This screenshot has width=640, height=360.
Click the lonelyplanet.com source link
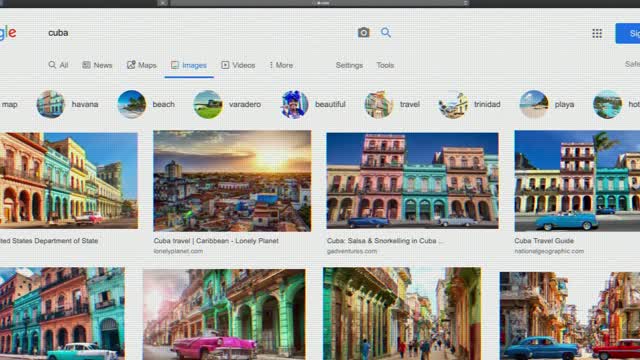coord(178,251)
